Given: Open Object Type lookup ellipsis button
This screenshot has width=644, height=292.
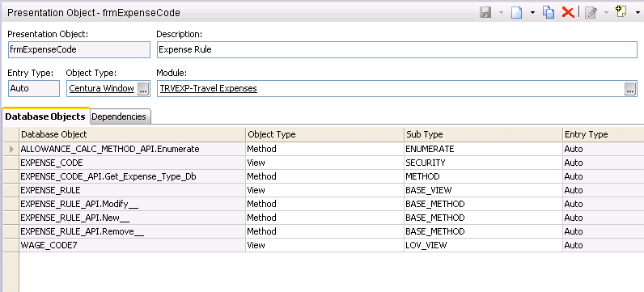Looking at the screenshot, I should pyautogui.click(x=142, y=89).
